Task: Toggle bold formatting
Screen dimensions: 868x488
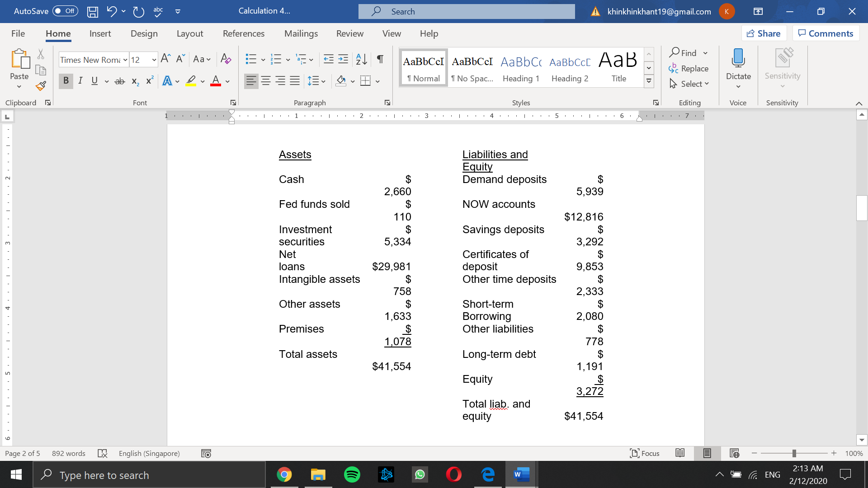Action: coord(66,81)
